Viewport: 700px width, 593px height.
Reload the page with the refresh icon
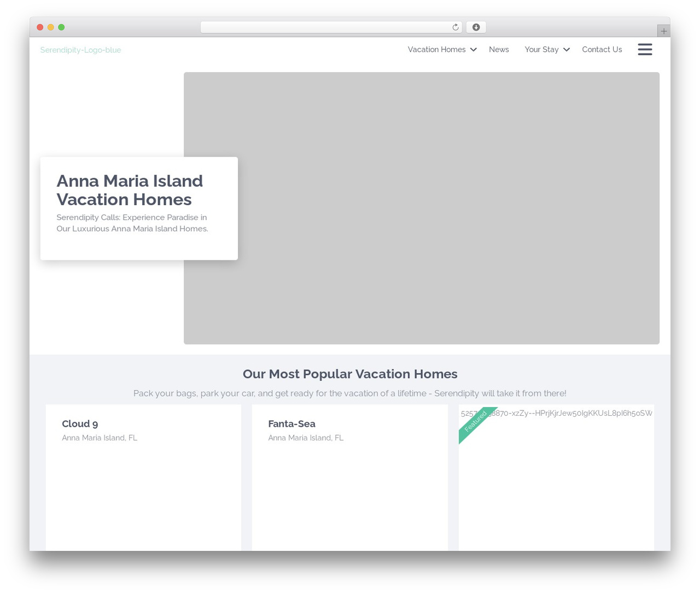[456, 27]
